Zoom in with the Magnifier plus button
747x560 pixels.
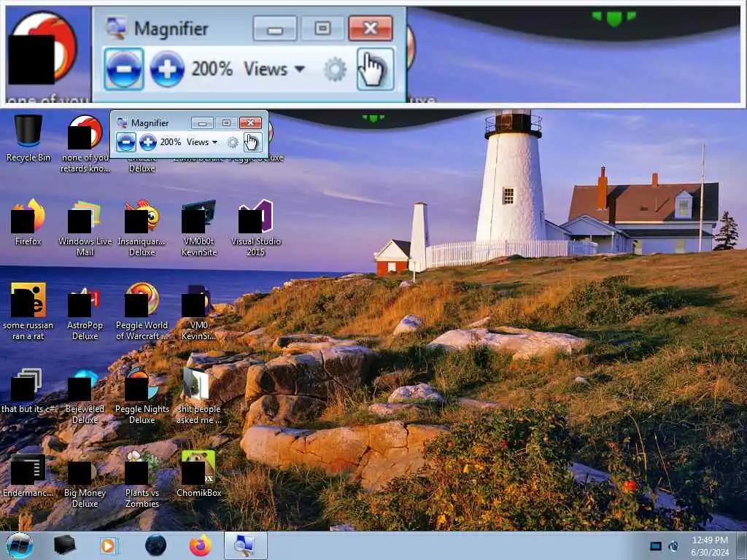(x=147, y=142)
